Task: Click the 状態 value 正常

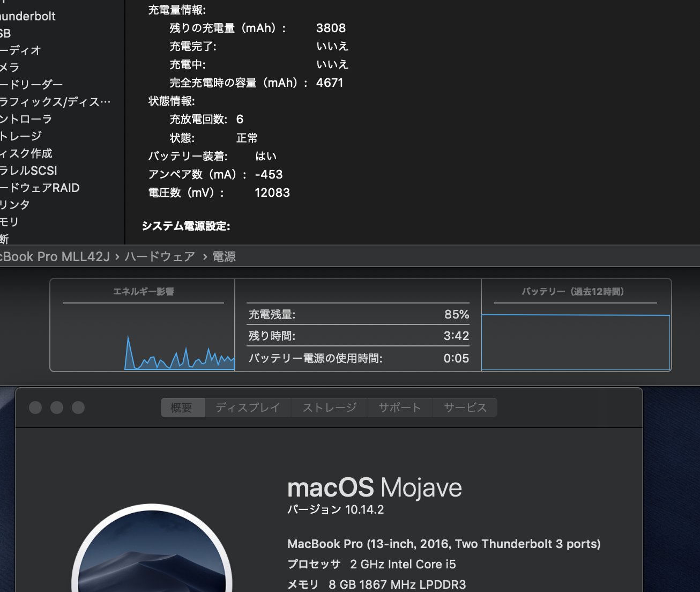Action: pyautogui.click(x=247, y=138)
